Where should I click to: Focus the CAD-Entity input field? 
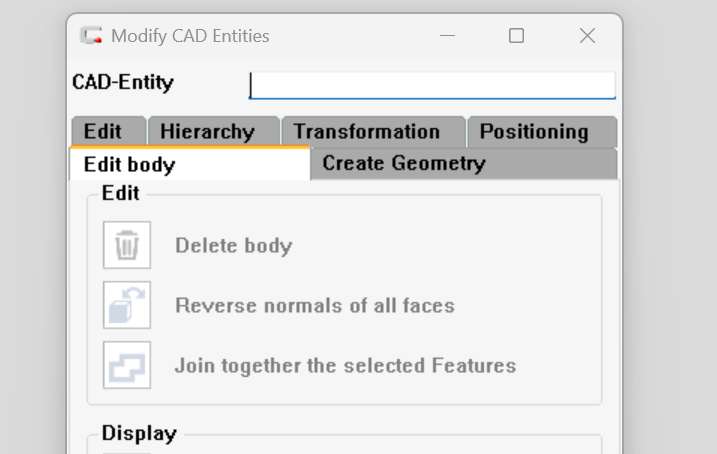432,84
